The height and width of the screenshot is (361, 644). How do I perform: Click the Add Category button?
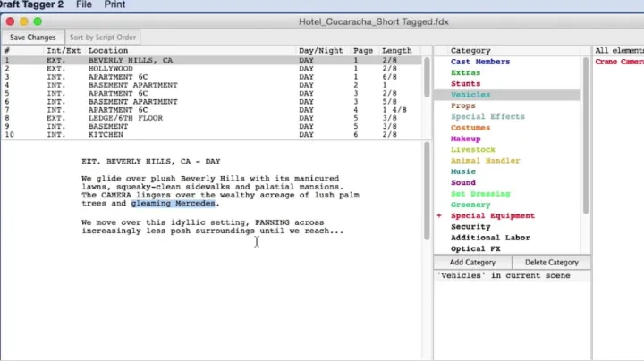tap(473, 263)
